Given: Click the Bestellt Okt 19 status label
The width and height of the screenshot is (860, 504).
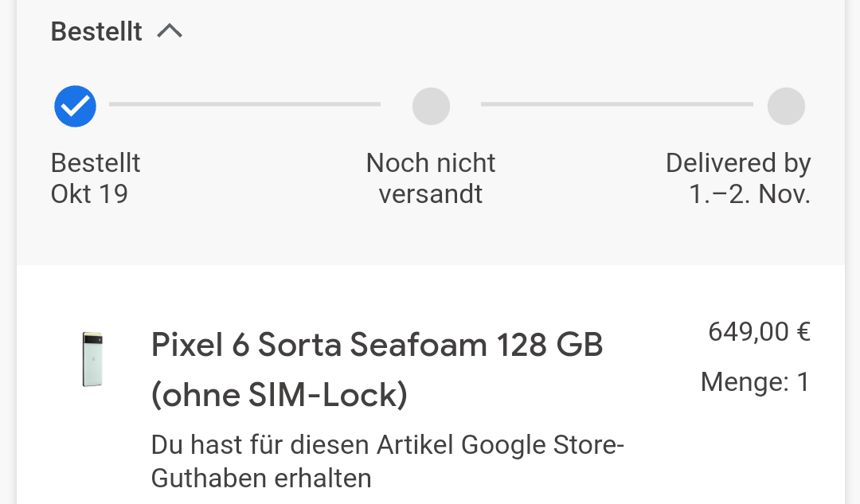Looking at the screenshot, I should (96, 178).
